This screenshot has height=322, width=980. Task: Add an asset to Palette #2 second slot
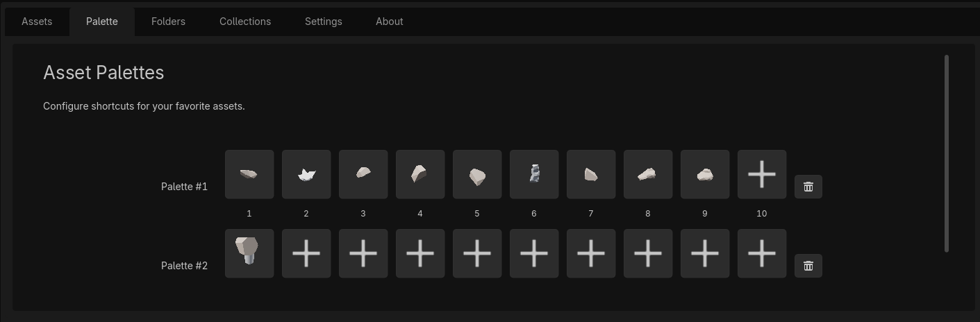pyautogui.click(x=306, y=253)
